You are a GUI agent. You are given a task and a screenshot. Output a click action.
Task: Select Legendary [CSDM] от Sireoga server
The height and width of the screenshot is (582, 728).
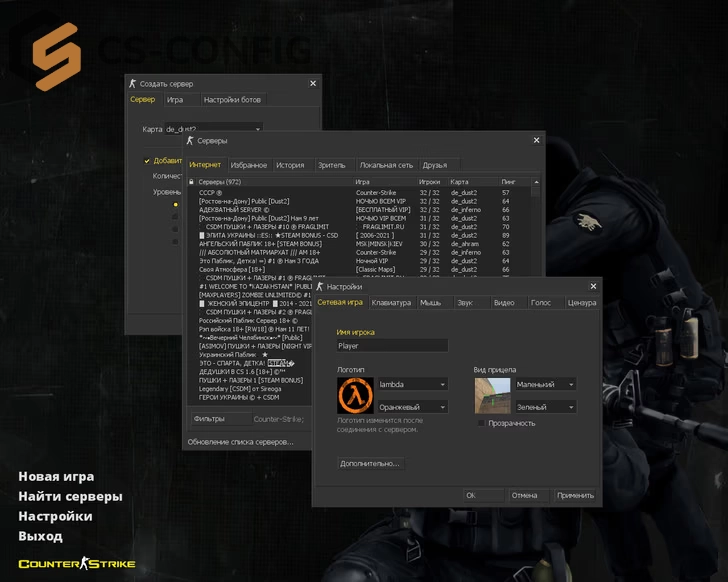coord(250,389)
